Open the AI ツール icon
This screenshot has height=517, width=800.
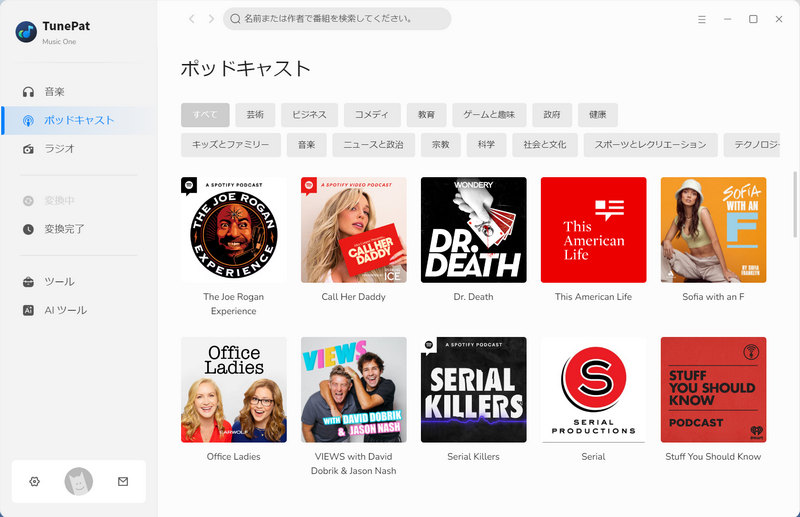(29, 310)
